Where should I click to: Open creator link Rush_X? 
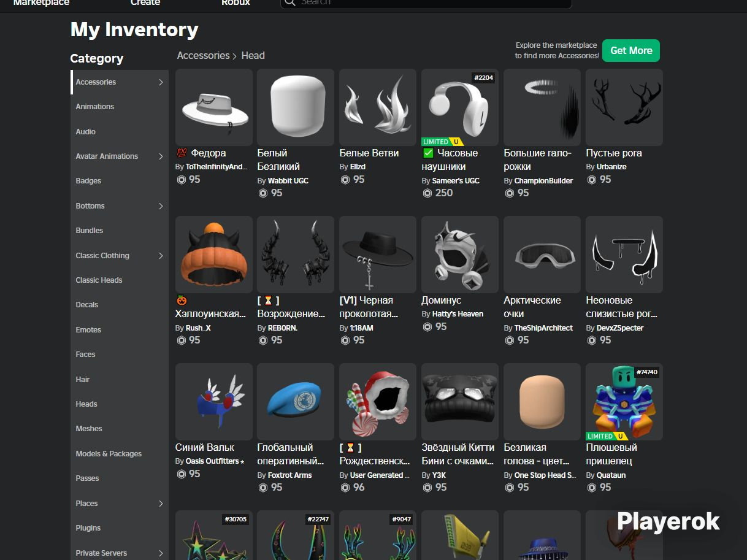click(x=198, y=328)
